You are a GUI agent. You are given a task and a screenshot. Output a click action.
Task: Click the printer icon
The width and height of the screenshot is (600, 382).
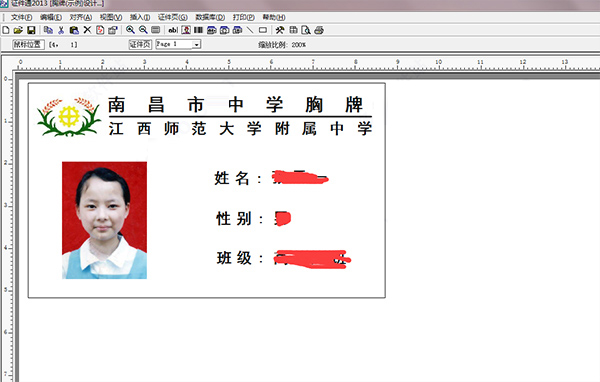click(x=319, y=30)
